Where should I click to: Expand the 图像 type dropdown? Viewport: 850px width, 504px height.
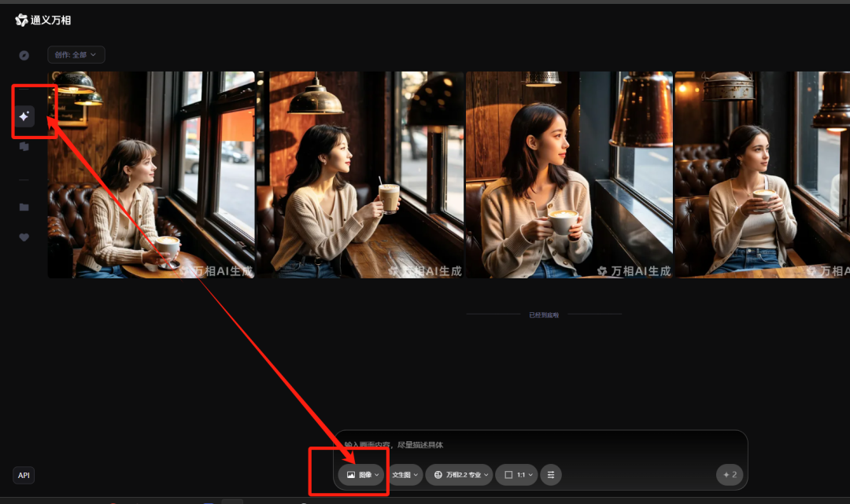point(361,475)
